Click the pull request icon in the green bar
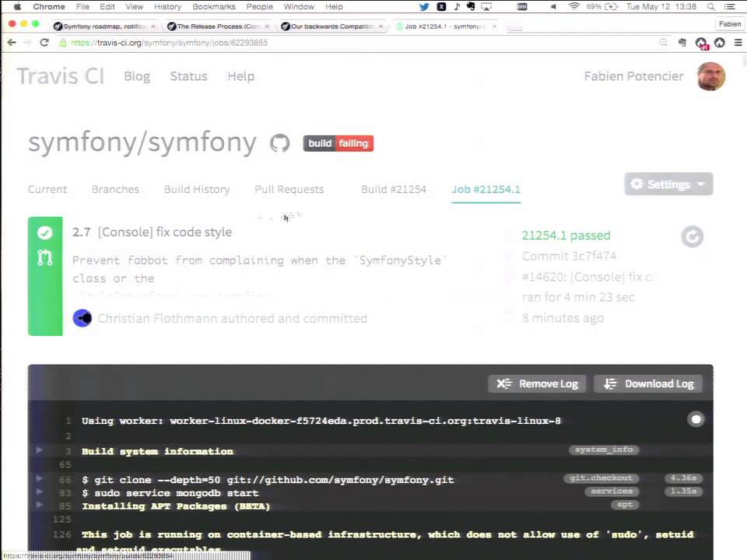 tap(45, 257)
